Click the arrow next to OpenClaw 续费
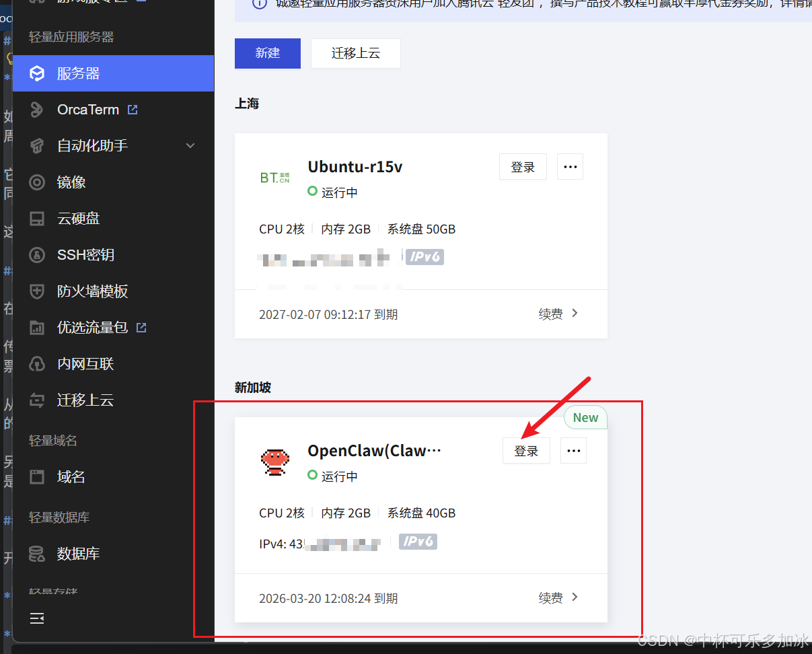This screenshot has height=654, width=812. point(575,597)
